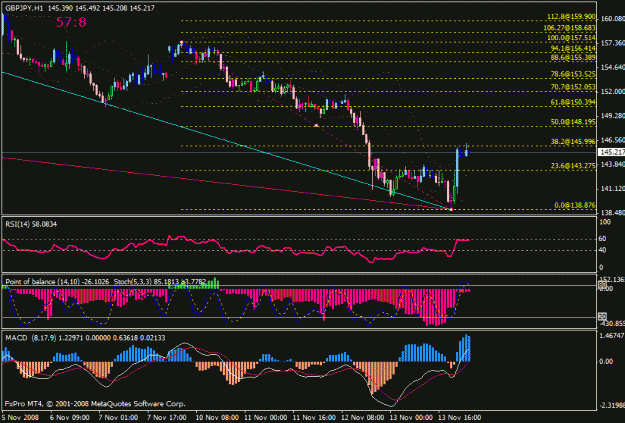625x423 pixels.
Task: Select the 94.1@156.414 Fibonacci level label
Action: [573, 48]
